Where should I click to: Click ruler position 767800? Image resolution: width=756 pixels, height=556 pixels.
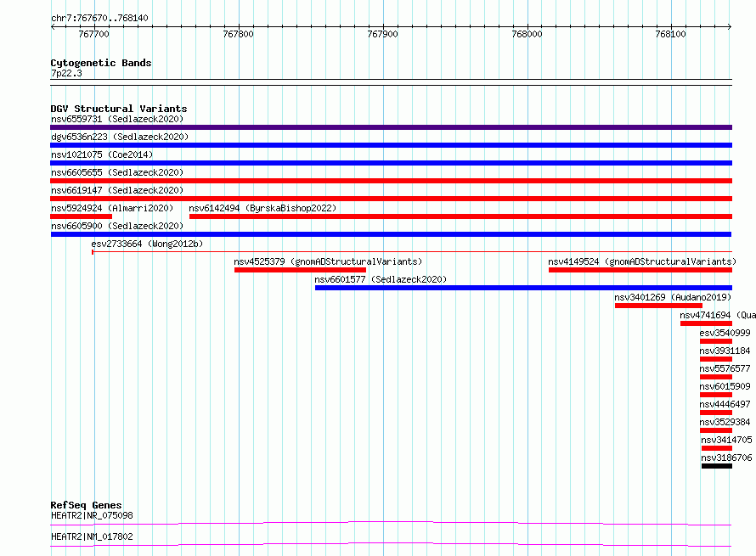(x=238, y=34)
